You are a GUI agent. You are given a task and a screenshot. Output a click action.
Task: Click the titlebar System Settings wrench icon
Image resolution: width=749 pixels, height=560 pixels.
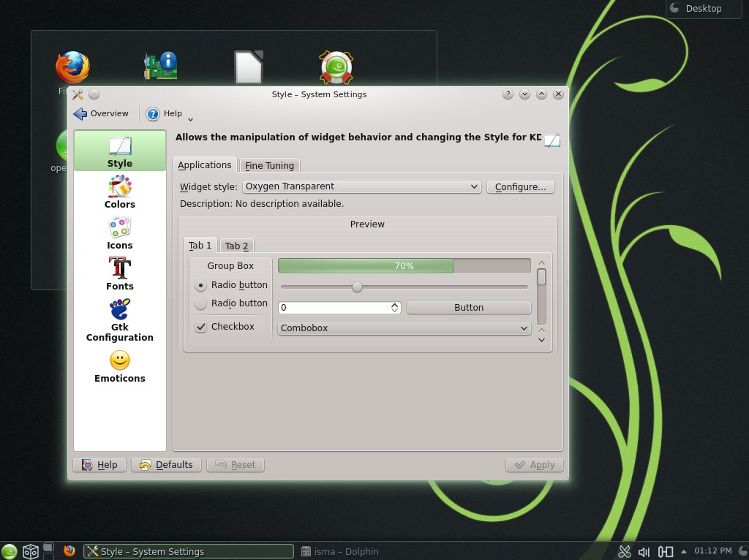tap(78, 94)
